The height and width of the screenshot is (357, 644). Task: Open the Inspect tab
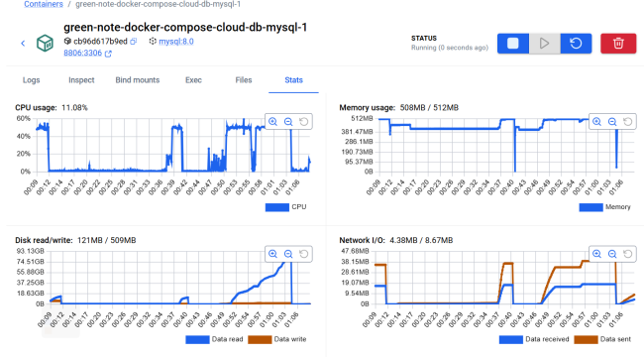click(81, 80)
